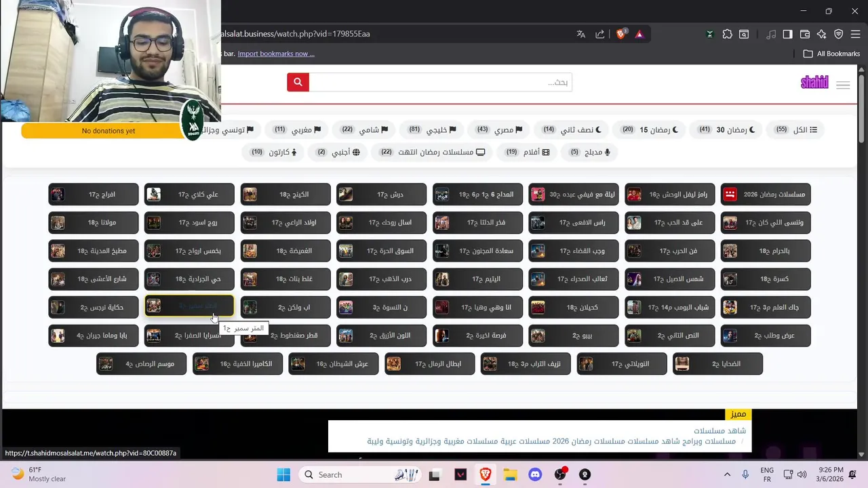Click the red search magnifier button
The image size is (868, 488).
(x=298, y=82)
